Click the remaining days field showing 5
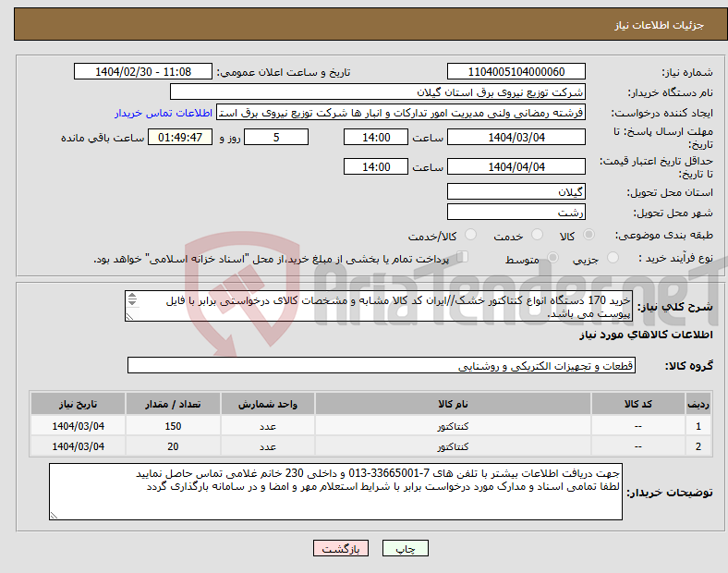Screen dimensions: 728x573 click(x=276, y=137)
